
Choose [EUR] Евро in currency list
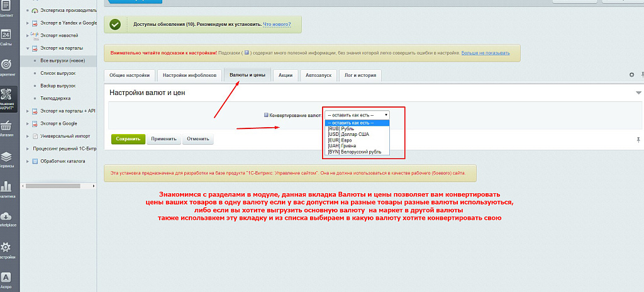[x=340, y=140]
